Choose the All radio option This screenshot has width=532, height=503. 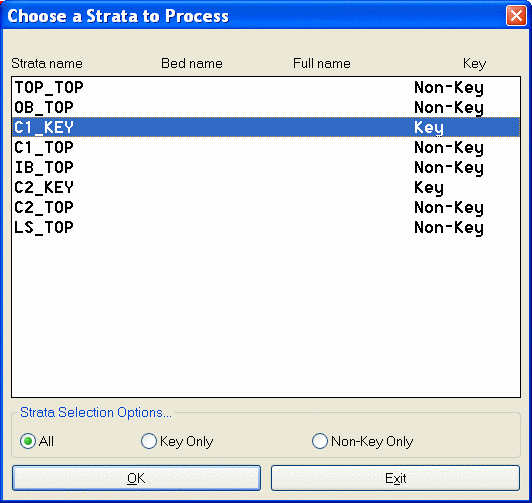pos(28,441)
